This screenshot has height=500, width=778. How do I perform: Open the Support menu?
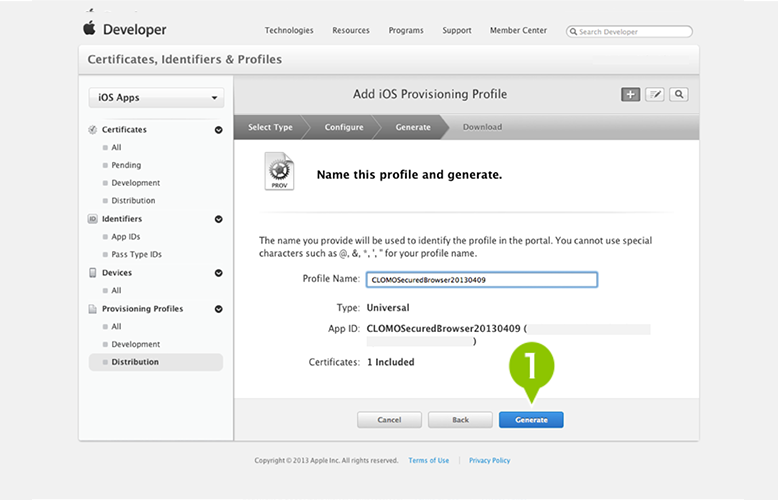pyautogui.click(x=457, y=30)
